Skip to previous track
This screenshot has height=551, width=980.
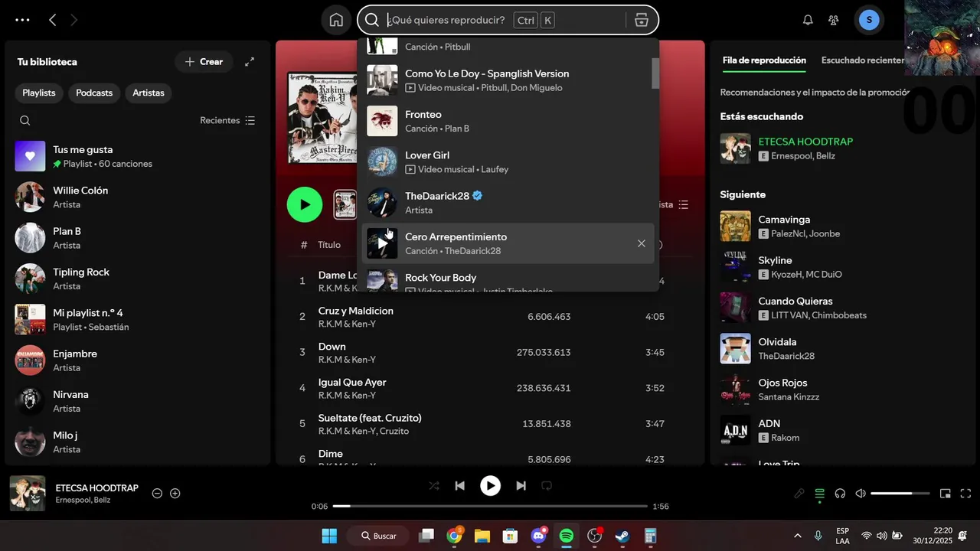459,485
